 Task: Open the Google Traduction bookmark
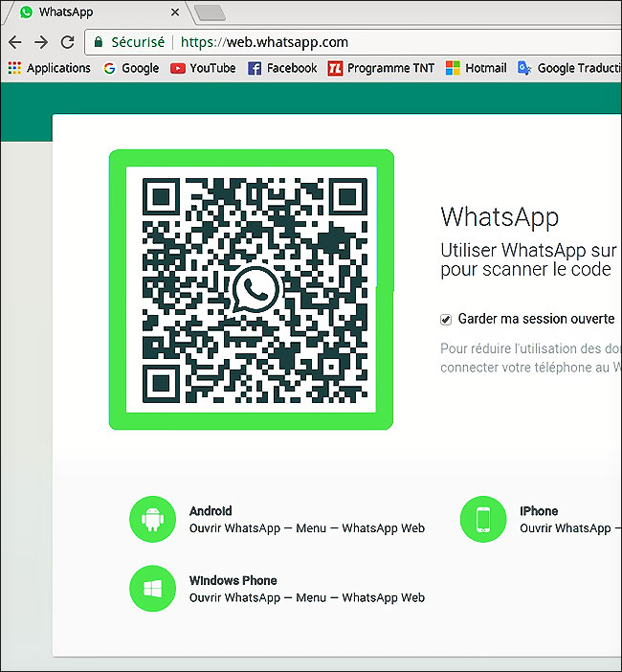click(x=569, y=68)
